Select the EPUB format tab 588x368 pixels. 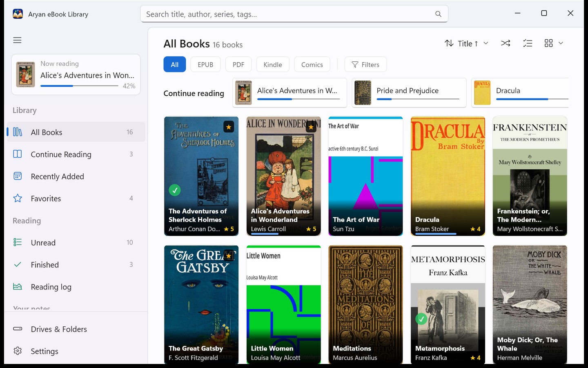point(205,65)
